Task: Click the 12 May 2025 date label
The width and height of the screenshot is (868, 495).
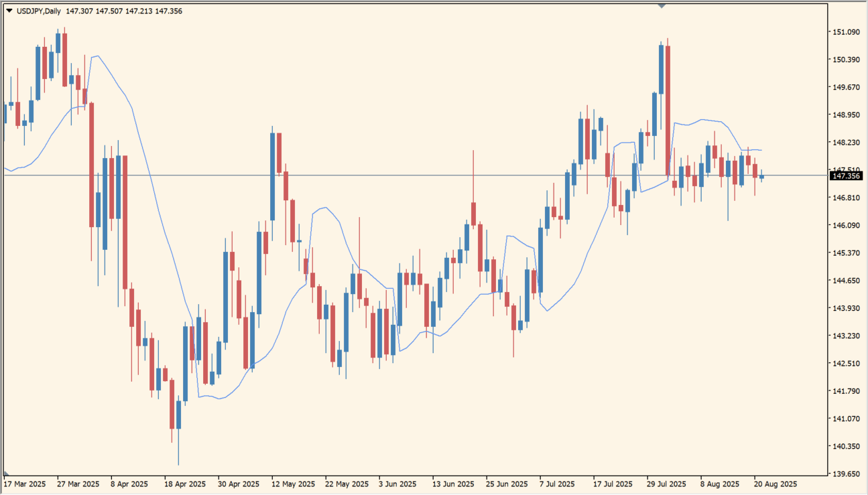Action: click(293, 484)
